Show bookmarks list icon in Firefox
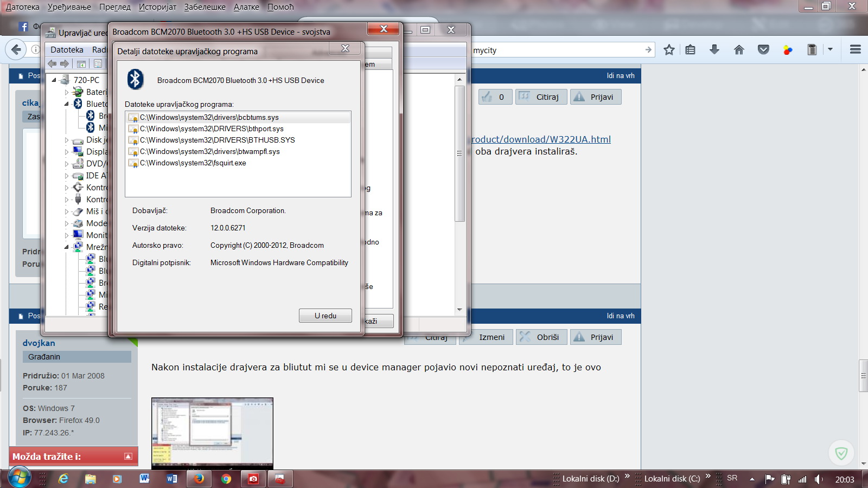This screenshot has height=488, width=868. [x=690, y=50]
